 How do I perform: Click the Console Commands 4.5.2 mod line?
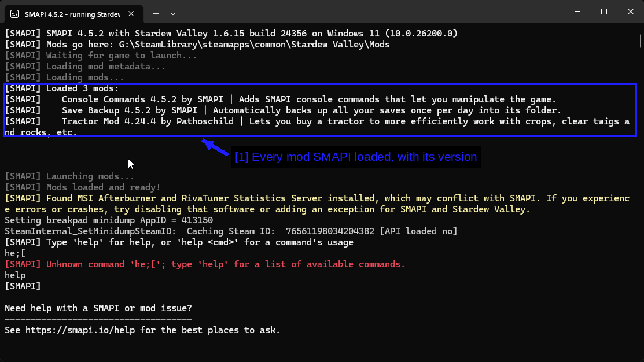pos(281,99)
